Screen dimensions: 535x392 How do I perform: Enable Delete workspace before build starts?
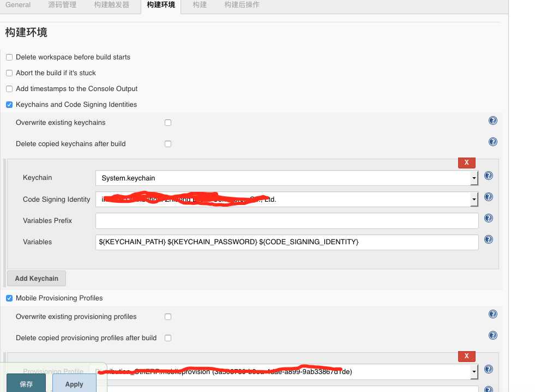pyautogui.click(x=9, y=57)
